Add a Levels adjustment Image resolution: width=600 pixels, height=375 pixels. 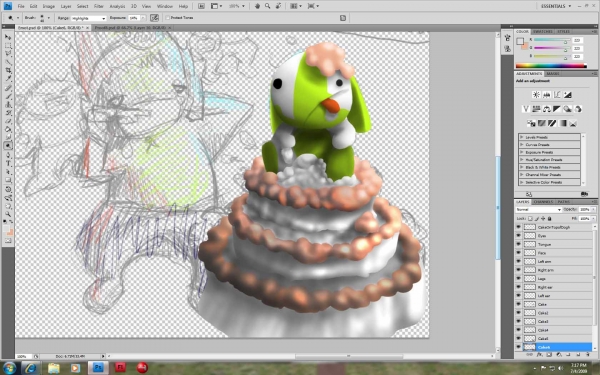click(546, 95)
